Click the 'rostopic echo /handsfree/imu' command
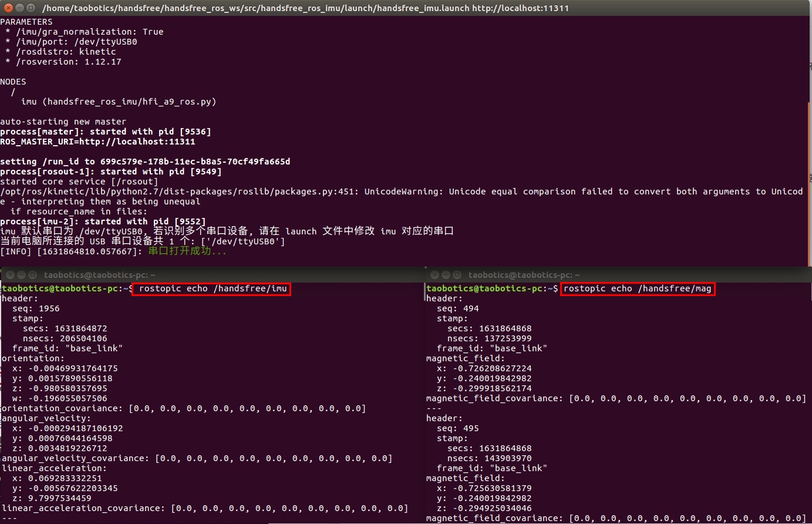The width and height of the screenshot is (812, 524). tap(213, 288)
